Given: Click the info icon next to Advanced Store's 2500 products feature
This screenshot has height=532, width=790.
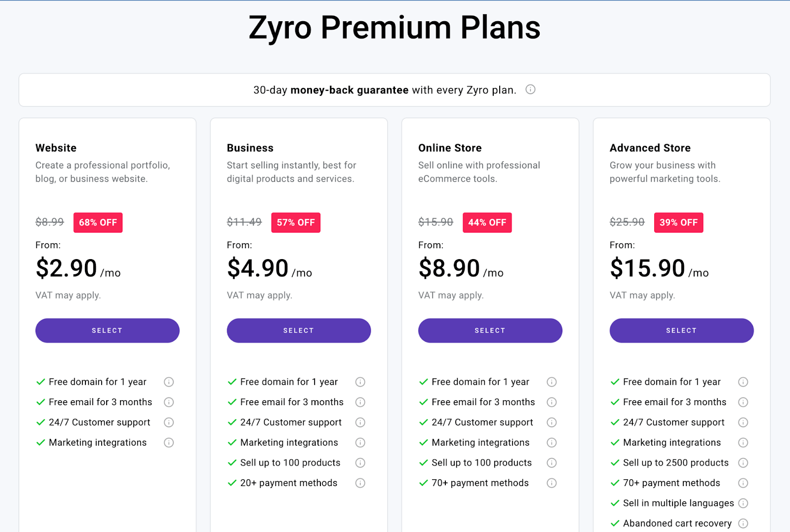Looking at the screenshot, I should [x=743, y=463].
